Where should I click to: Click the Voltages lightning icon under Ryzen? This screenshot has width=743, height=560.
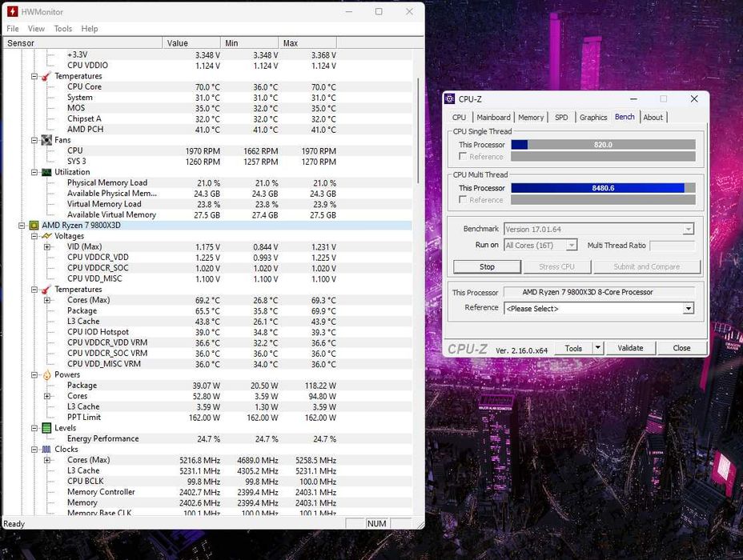46,236
